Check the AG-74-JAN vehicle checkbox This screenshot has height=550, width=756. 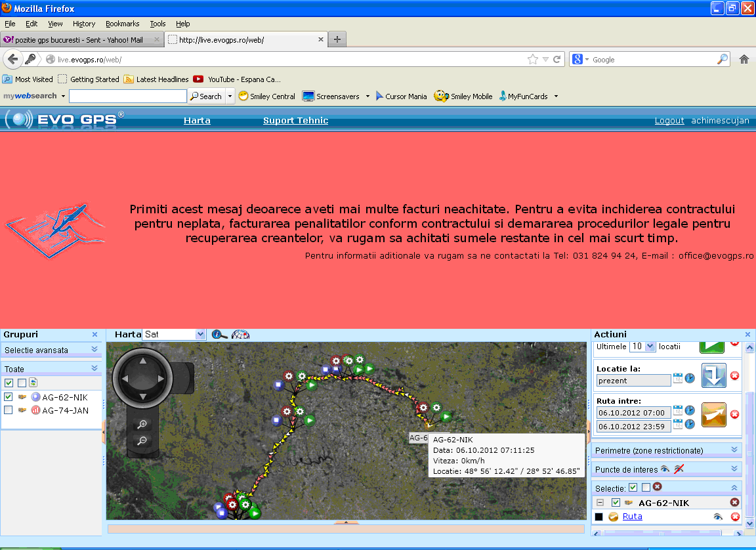[8, 410]
